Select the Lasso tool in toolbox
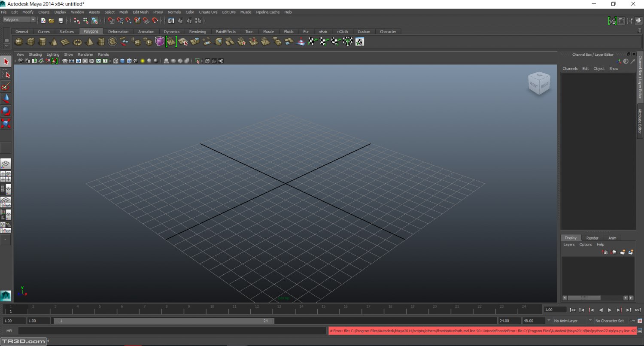Screen dimensions: 644x346 pyautogui.click(x=6, y=74)
